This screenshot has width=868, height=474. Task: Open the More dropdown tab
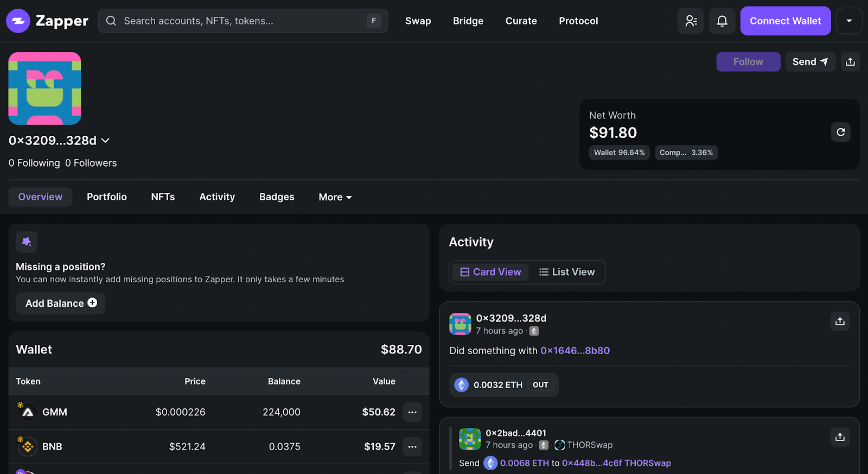(335, 197)
